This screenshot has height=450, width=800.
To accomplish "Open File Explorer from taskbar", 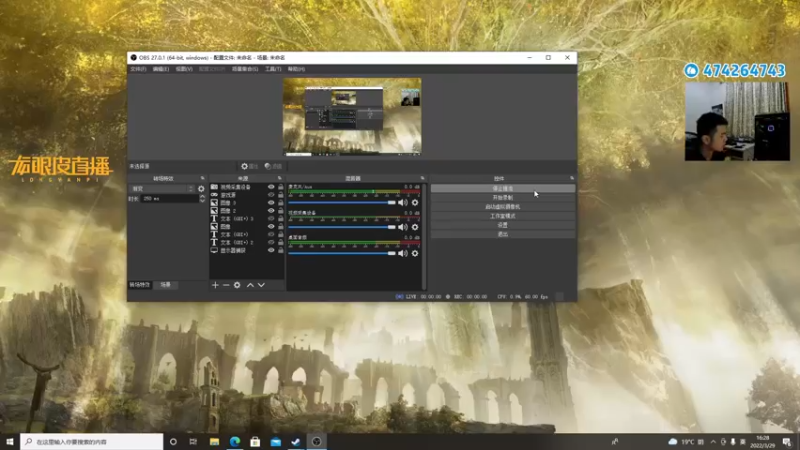I will [x=214, y=442].
